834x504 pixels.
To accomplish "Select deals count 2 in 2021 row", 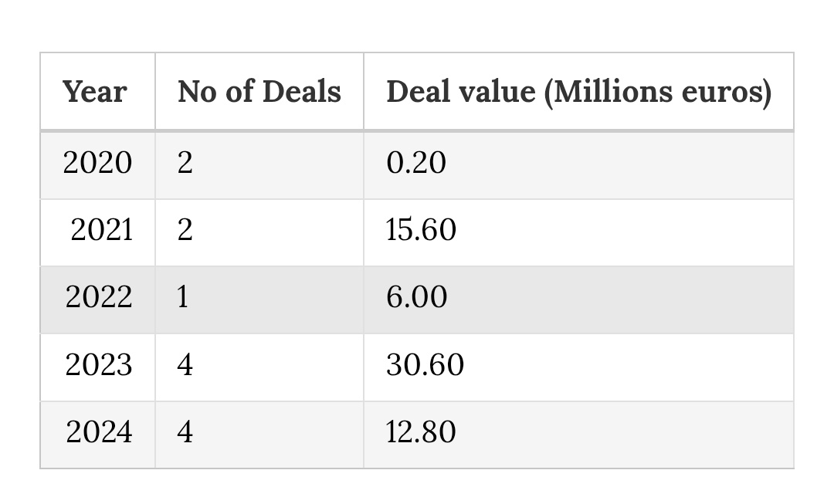I will click(x=259, y=233).
